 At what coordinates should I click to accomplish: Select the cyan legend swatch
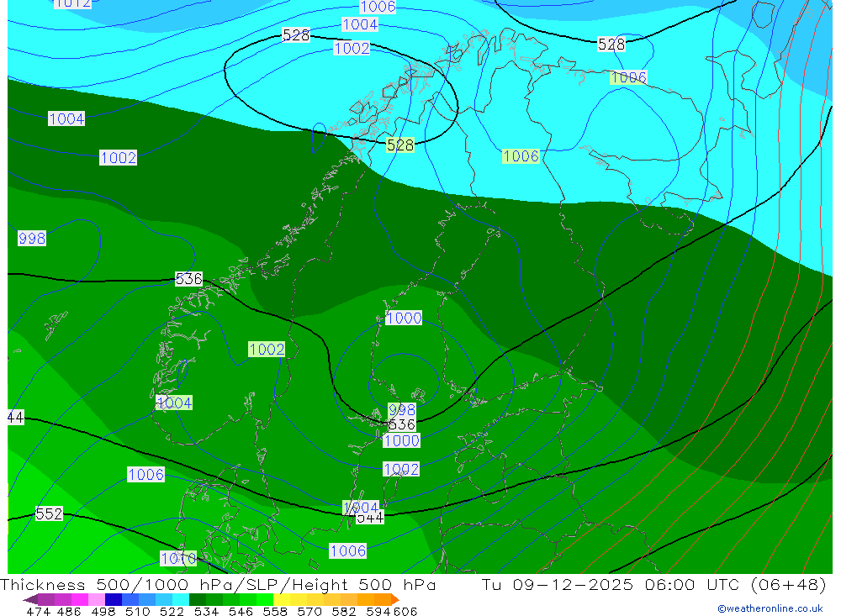[181, 599]
